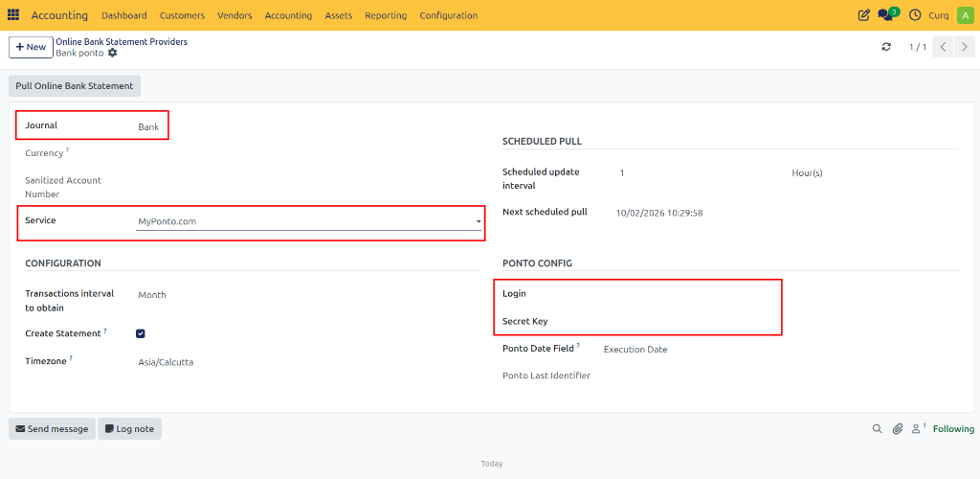
Task: Open the edit/studio pencil icon in navbar
Action: pos(864,15)
